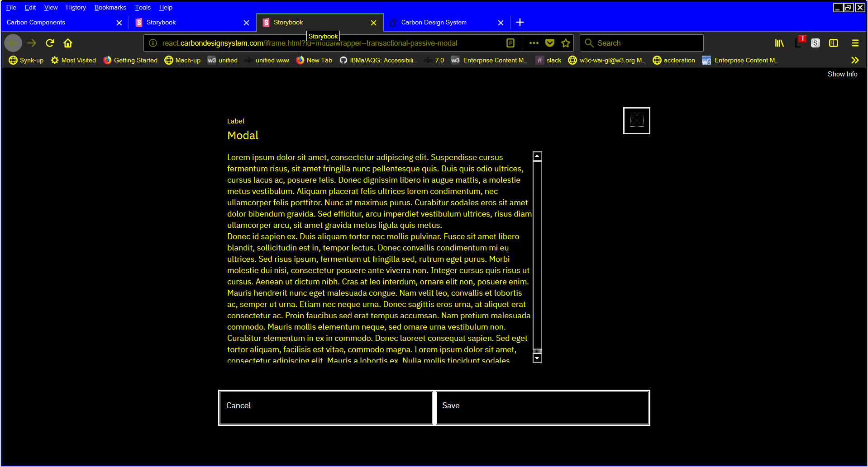The height and width of the screenshot is (467, 868).
Task: Open the Most Visited bookmark folder
Action: 73,60
